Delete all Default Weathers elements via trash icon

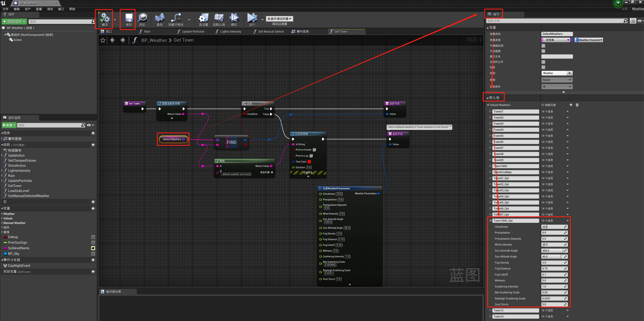click(577, 105)
